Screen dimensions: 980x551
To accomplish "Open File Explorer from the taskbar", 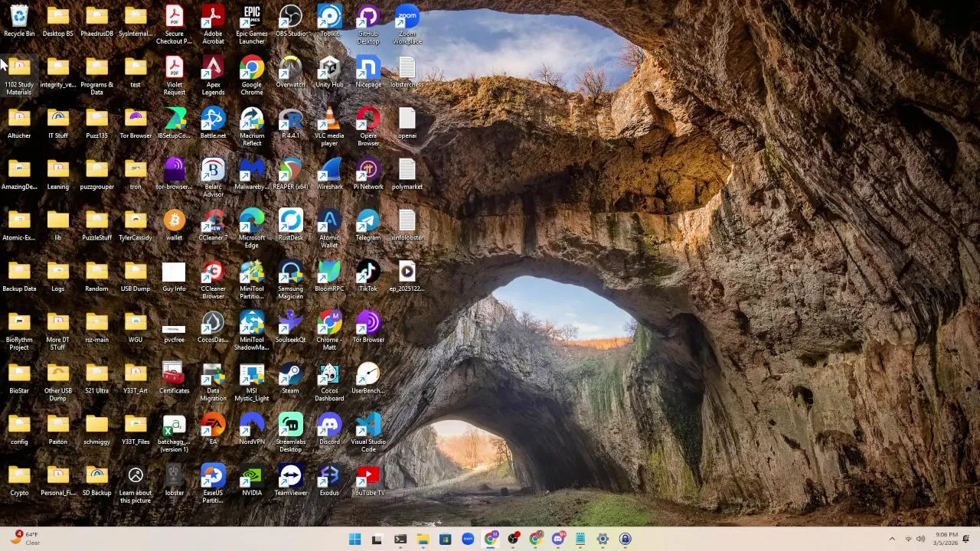I will tap(423, 540).
